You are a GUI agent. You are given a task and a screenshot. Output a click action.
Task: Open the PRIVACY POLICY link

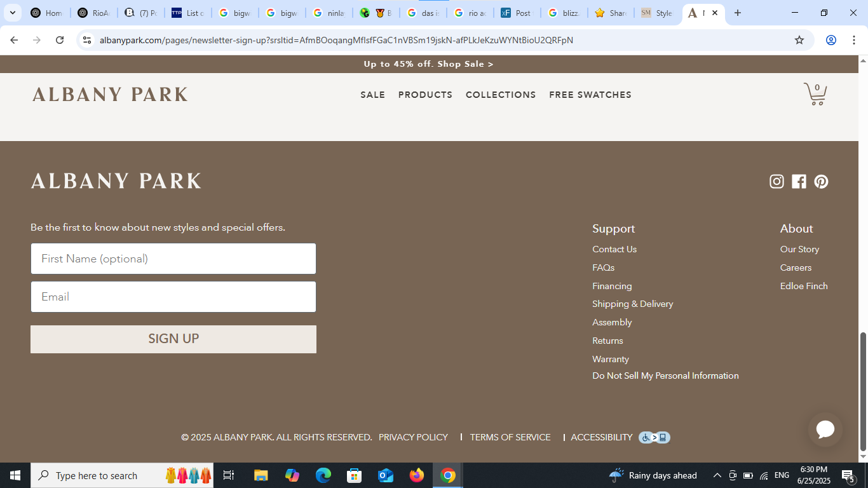(413, 437)
